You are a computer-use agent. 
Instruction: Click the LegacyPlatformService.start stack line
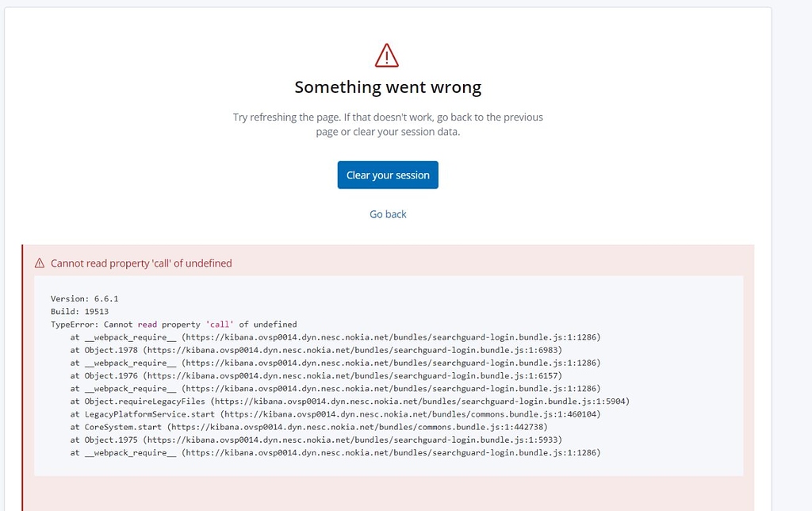tap(335, 415)
